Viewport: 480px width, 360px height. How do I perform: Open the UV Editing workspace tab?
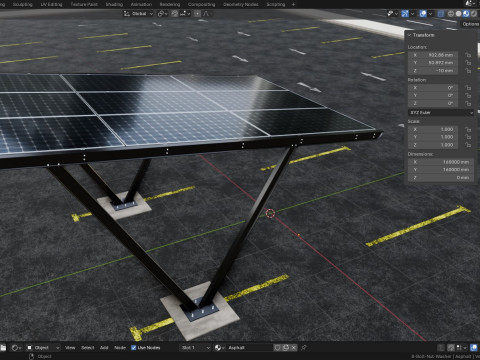point(51,4)
